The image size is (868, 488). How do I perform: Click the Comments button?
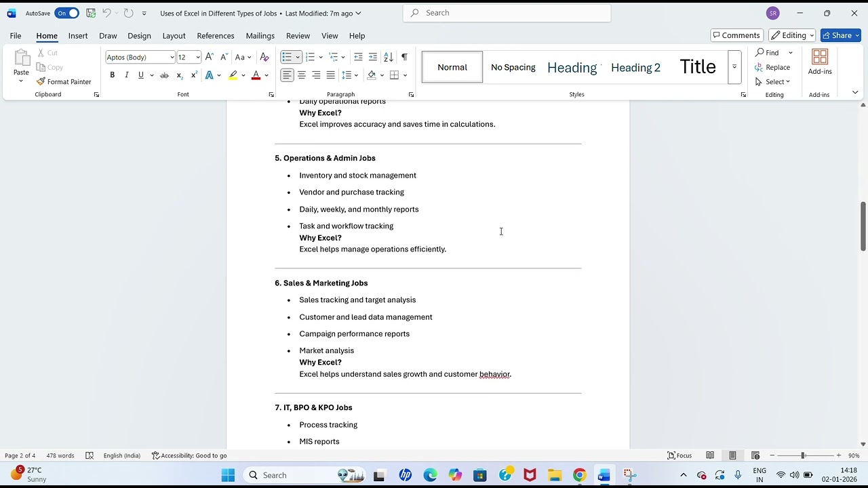(736, 35)
